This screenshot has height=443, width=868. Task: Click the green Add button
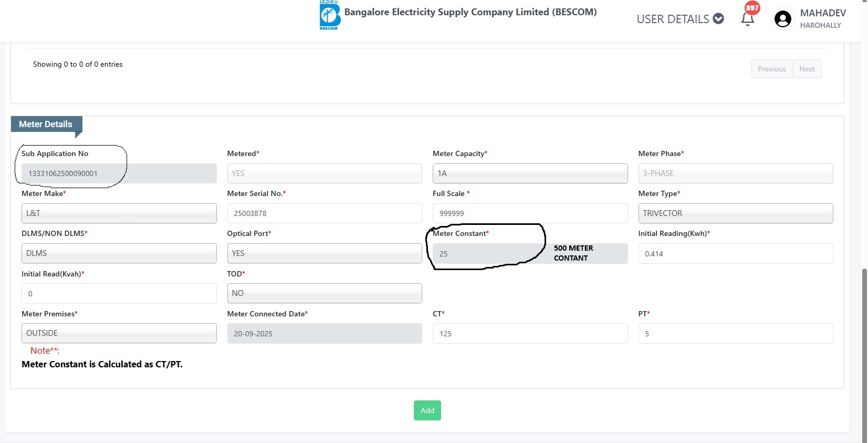tap(427, 410)
